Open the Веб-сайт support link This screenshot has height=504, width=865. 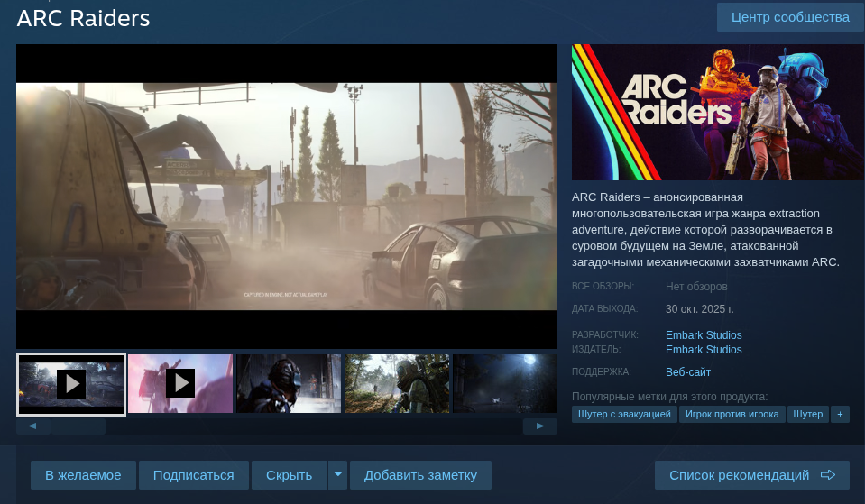tap(688, 372)
